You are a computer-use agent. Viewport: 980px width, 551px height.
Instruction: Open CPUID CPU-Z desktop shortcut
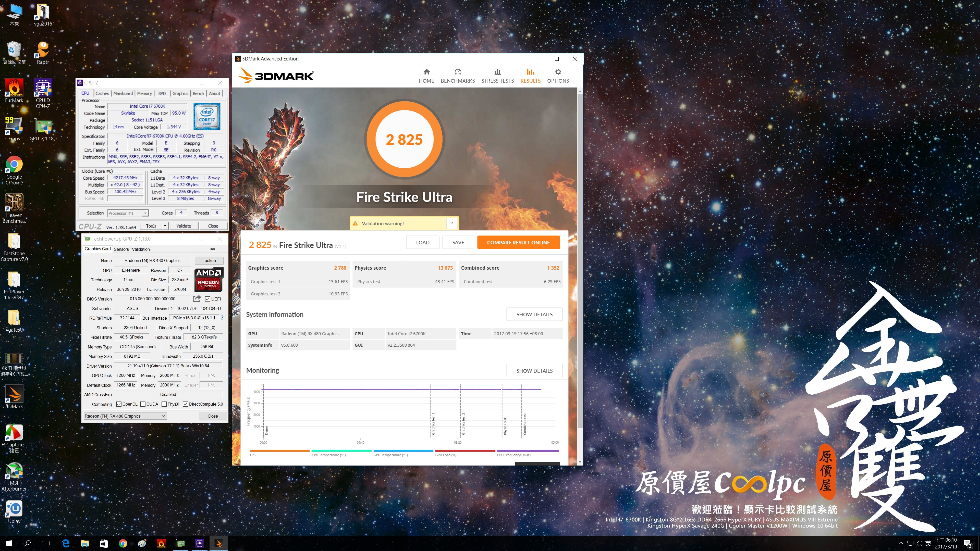(43, 94)
